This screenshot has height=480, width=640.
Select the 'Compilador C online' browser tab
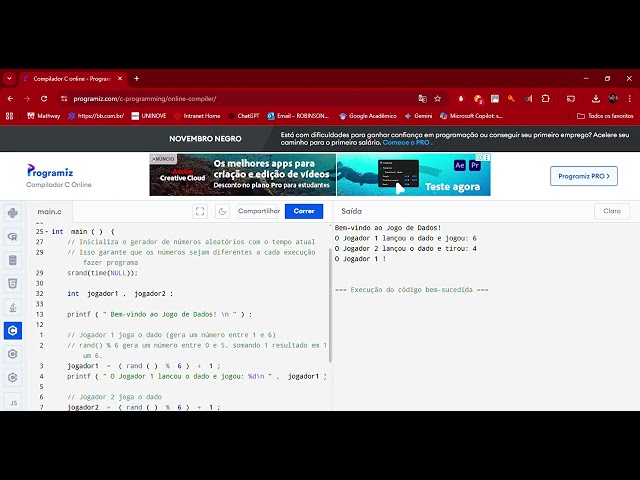coord(73,79)
